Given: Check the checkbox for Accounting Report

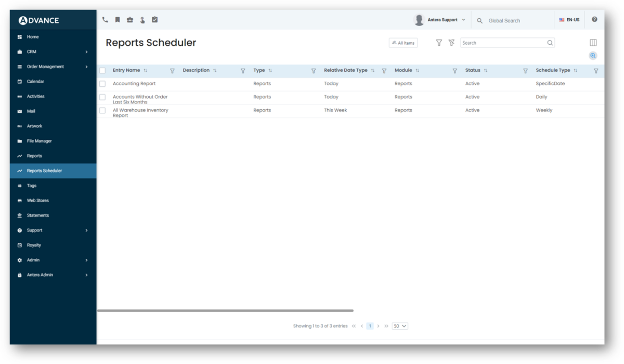Looking at the screenshot, I should coord(102,83).
